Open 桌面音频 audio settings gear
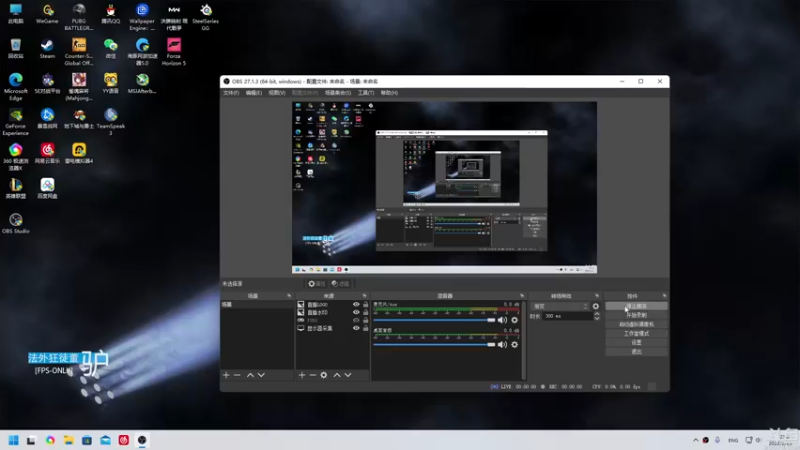 pos(514,344)
